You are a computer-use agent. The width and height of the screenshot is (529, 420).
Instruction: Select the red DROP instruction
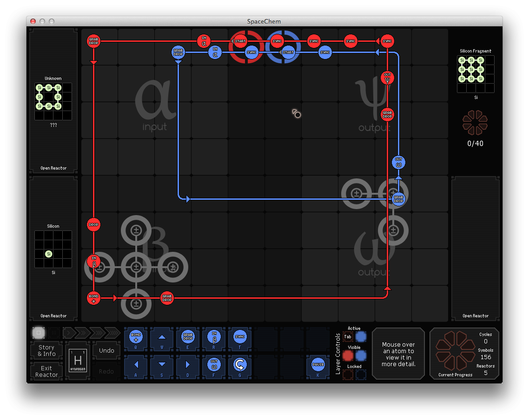click(93, 224)
